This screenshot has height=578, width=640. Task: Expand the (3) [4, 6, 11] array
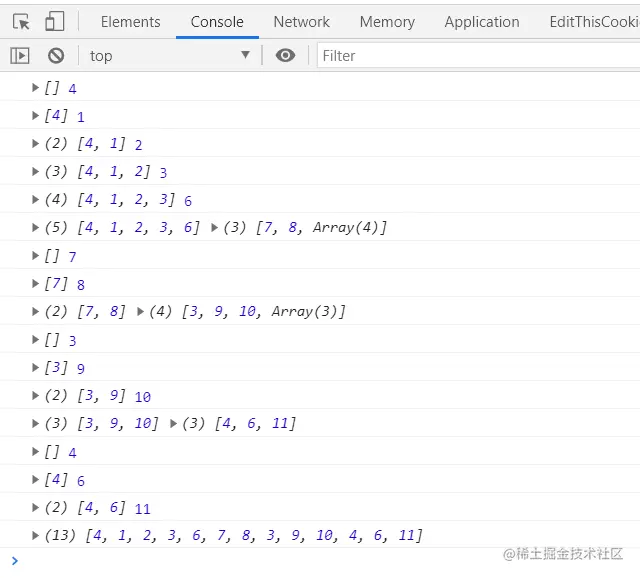pyautogui.click(x=173, y=423)
